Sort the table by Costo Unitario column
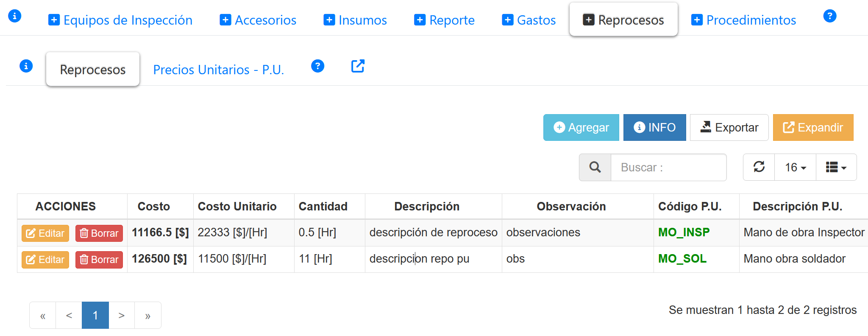The image size is (868, 336). click(x=237, y=207)
